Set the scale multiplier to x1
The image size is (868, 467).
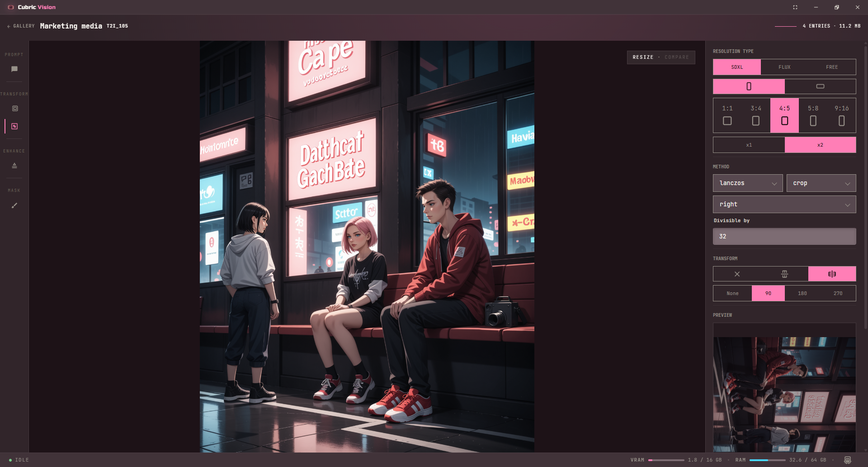pyautogui.click(x=749, y=145)
